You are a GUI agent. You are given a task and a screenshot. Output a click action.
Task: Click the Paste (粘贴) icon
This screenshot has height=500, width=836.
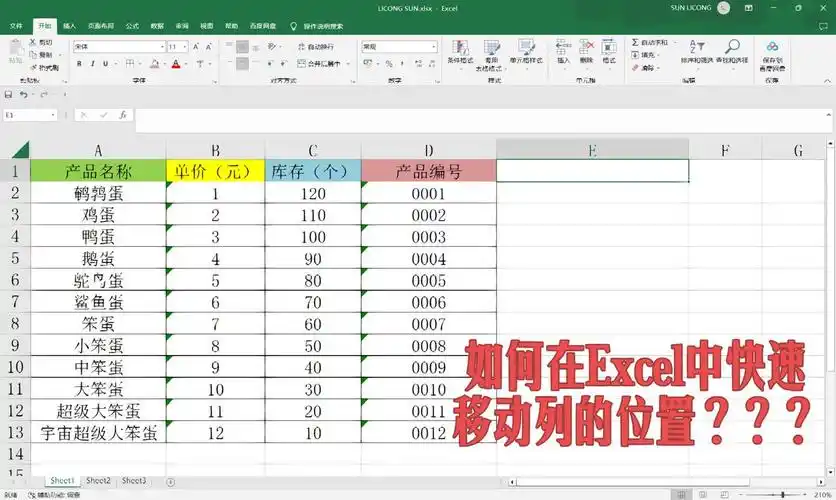(15, 49)
